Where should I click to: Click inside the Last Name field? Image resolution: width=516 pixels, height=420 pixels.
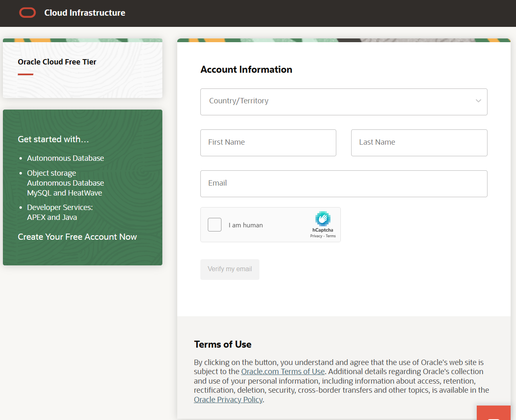[x=419, y=143]
